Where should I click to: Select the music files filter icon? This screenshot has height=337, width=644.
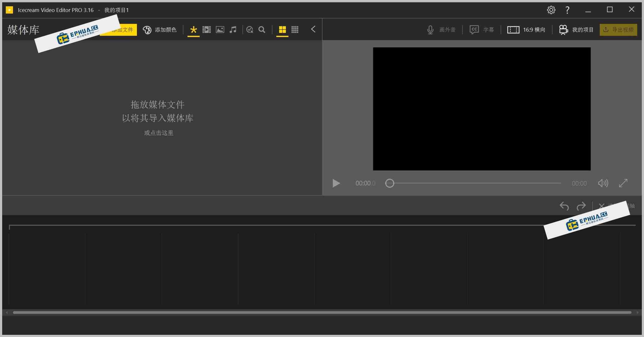pos(233,29)
